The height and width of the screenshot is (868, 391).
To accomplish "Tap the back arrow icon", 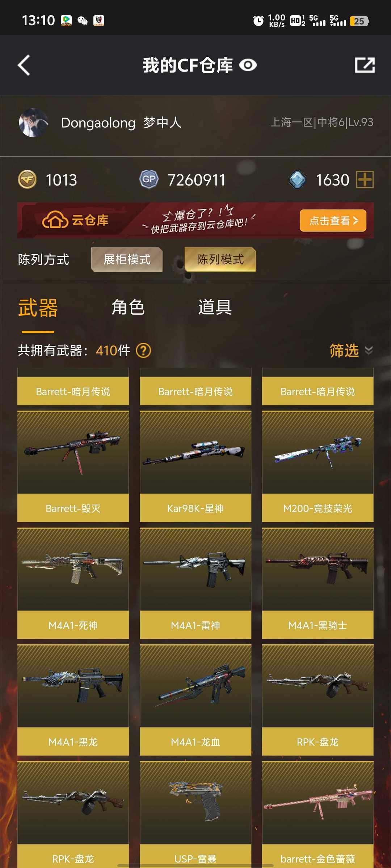I will point(24,65).
